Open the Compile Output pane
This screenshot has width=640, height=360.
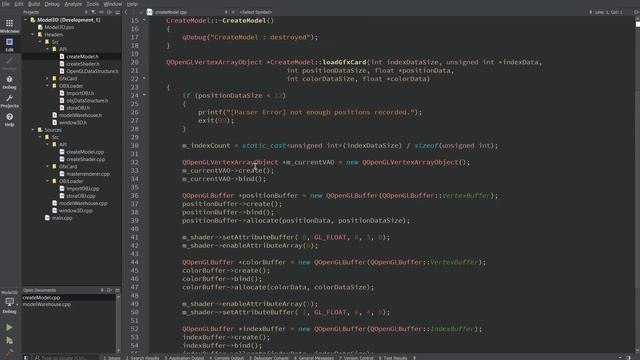coord(227,358)
